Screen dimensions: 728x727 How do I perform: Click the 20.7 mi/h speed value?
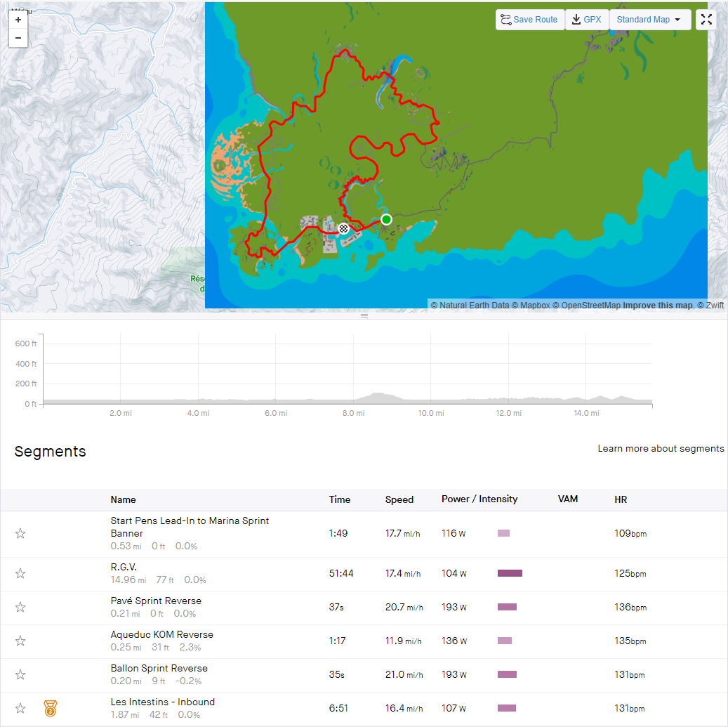pos(404,607)
